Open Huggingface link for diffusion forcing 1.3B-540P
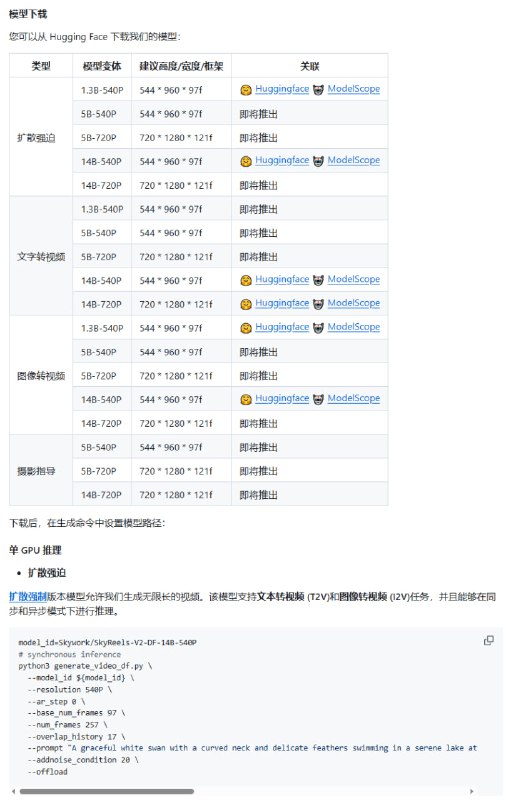The width and height of the screenshot is (521, 800). pos(282,89)
